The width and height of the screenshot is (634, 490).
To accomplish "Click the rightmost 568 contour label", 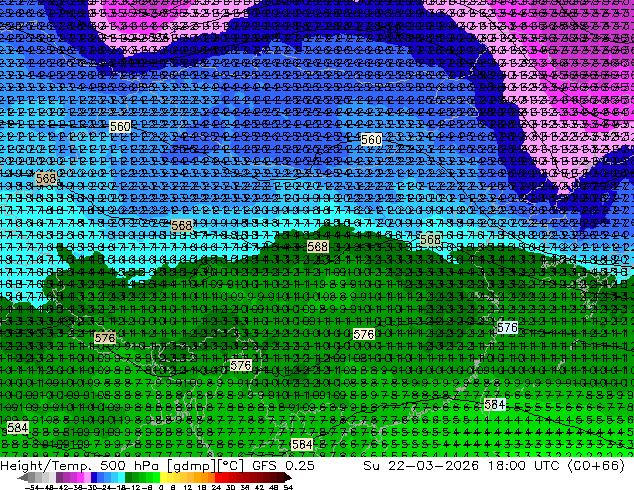I will click(430, 240).
